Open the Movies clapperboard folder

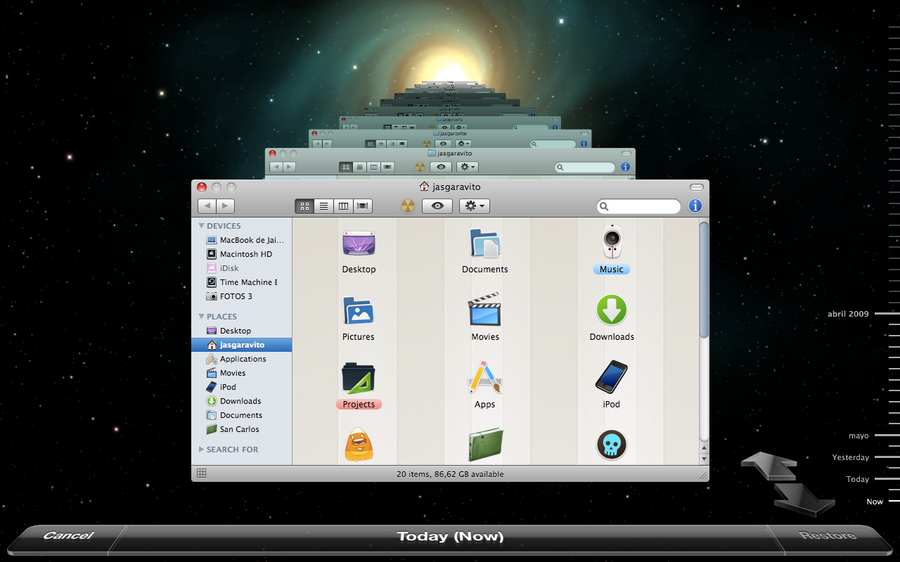pos(485,309)
